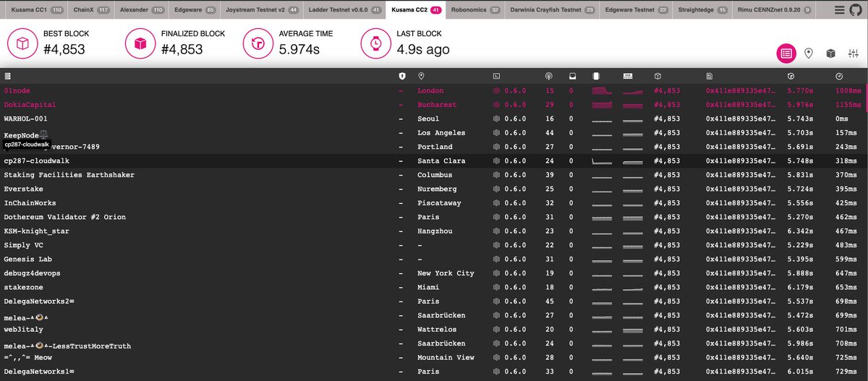
Task: Click Bucharest location cell
Action: coord(437,105)
